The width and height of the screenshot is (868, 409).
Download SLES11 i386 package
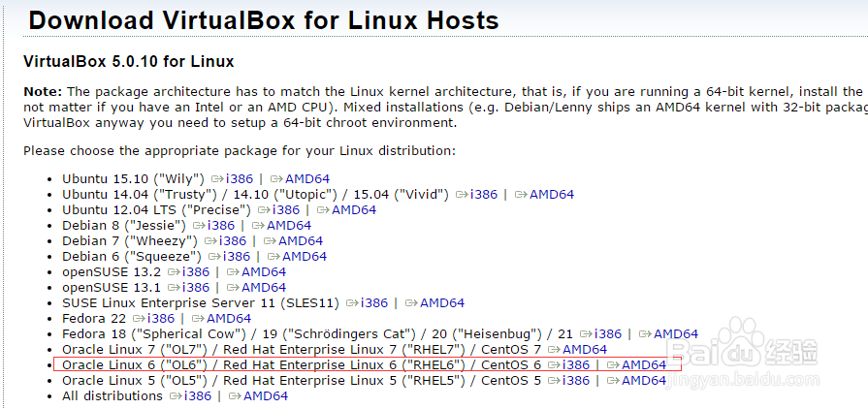pos(374,302)
